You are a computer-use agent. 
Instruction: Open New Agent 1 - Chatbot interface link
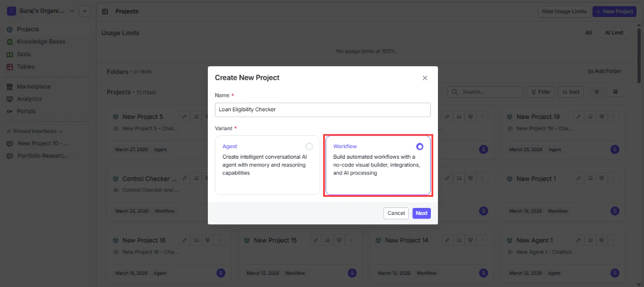pos(544,252)
